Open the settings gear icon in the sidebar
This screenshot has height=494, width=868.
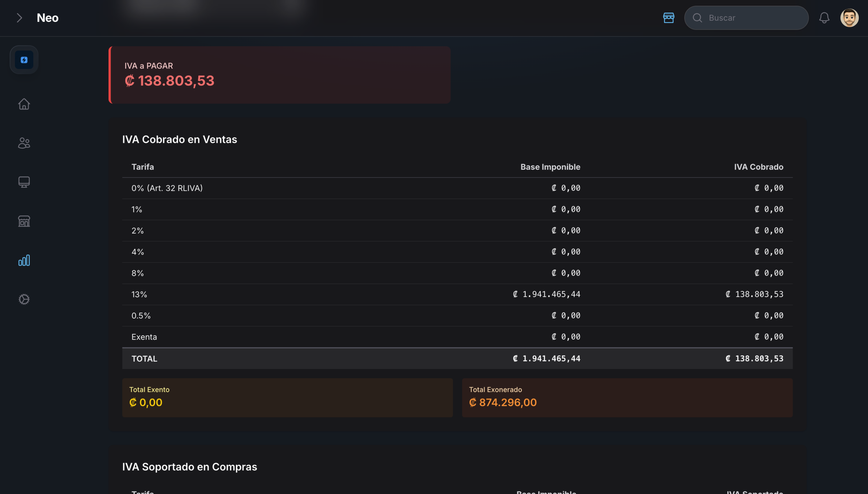point(24,299)
